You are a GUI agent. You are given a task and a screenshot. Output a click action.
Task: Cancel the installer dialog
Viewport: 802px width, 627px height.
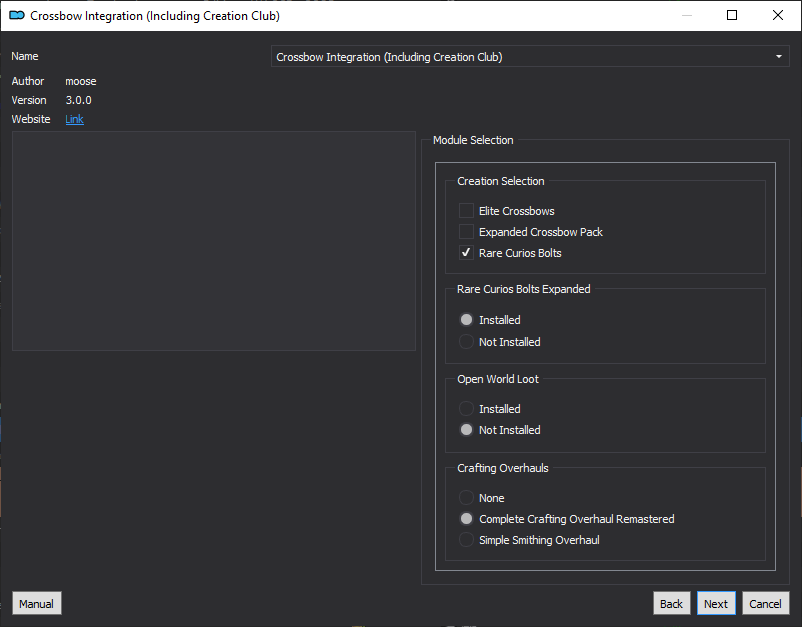coord(765,603)
